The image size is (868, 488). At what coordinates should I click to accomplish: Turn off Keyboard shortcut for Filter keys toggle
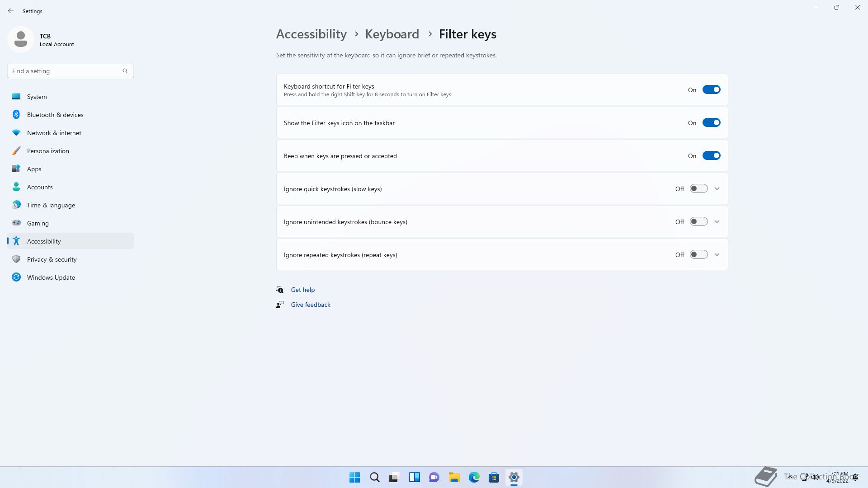click(711, 89)
